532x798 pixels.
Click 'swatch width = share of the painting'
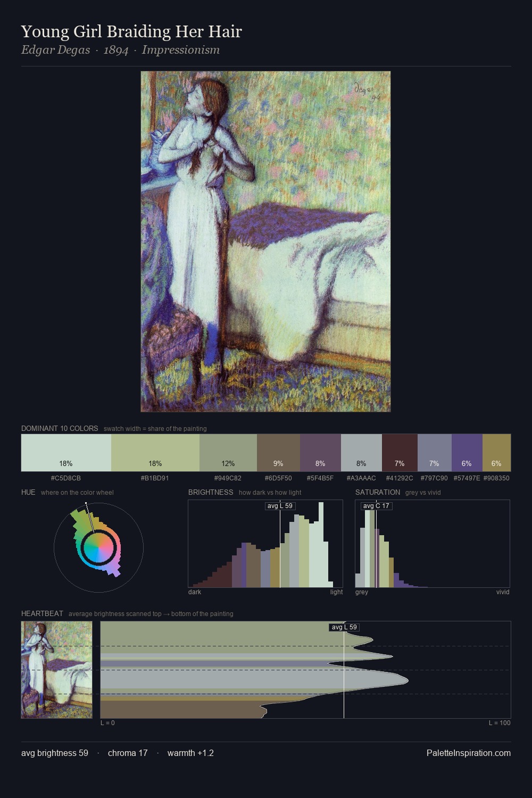tap(155, 428)
